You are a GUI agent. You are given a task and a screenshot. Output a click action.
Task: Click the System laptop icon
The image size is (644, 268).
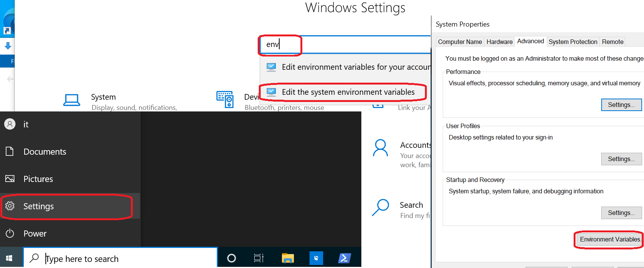coord(72,100)
